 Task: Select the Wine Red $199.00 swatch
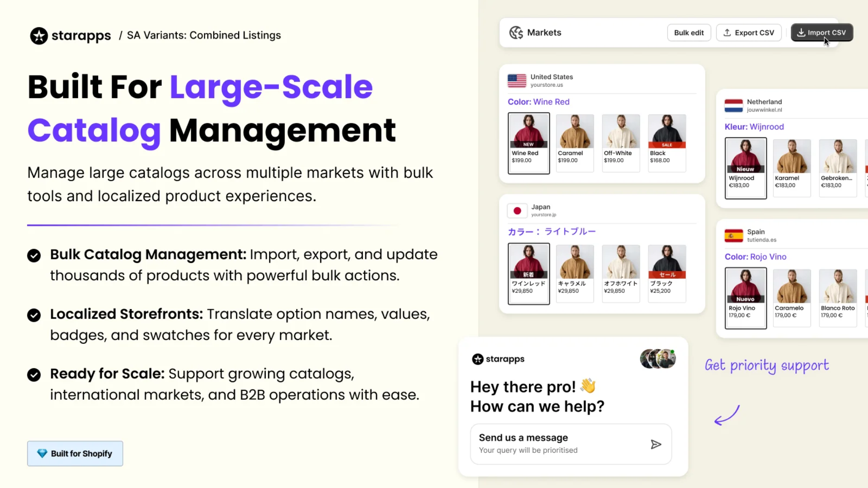(528, 143)
